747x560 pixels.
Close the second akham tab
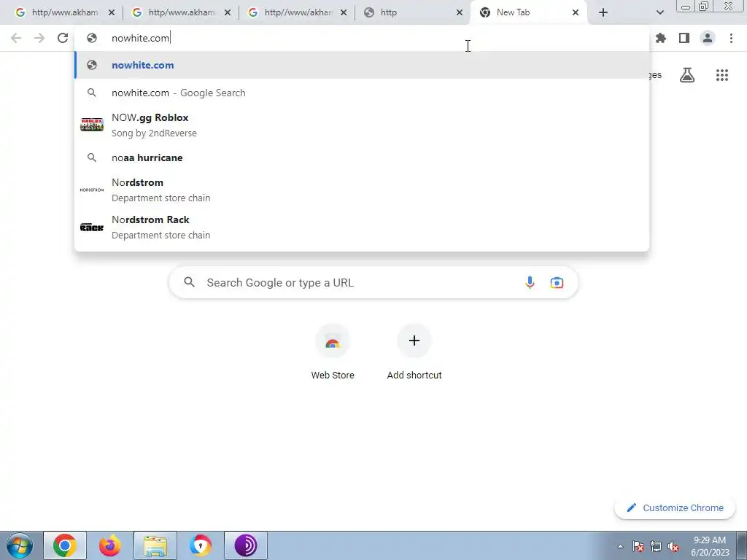click(228, 13)
